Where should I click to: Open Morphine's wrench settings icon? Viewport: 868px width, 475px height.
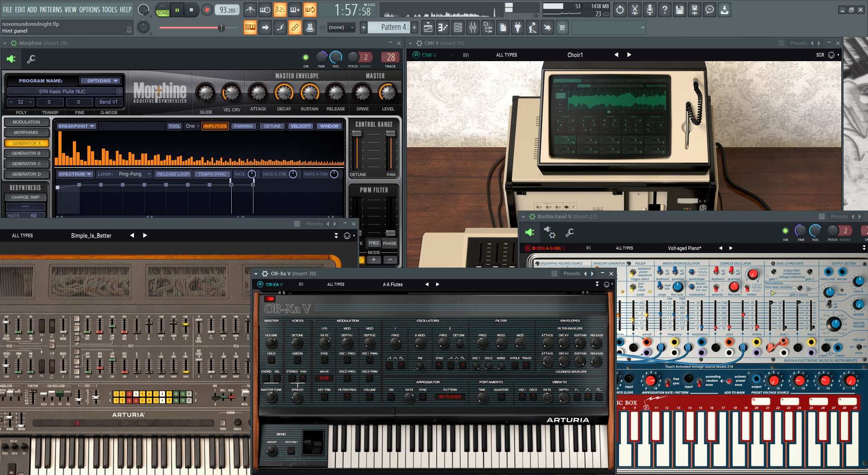click(31, 59)
